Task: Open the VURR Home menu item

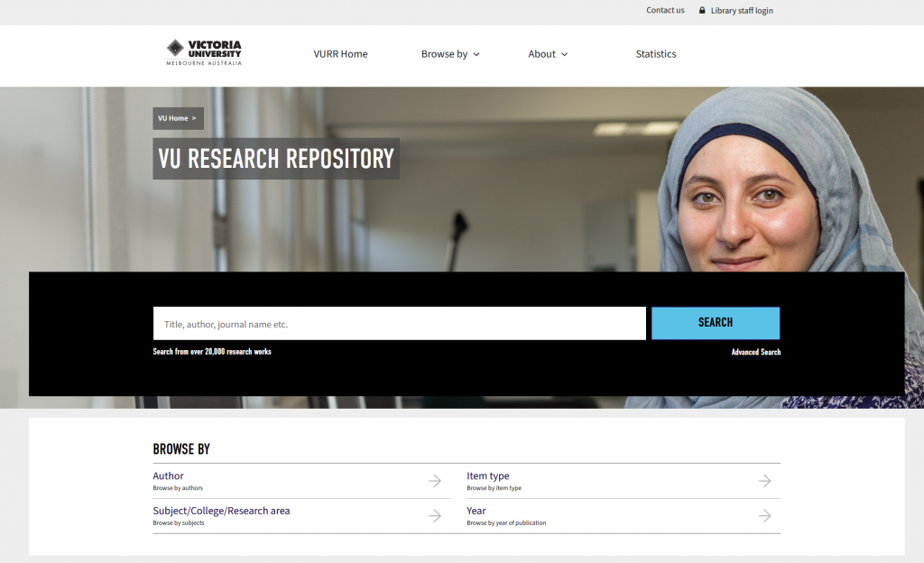Action: pyautogui.click(x=340, y=53)
